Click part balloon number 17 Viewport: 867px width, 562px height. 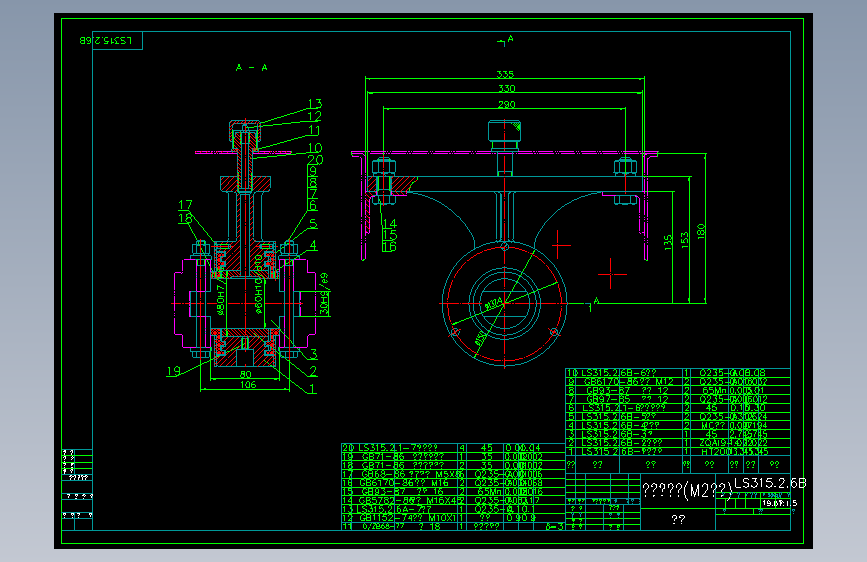click(x=185, y=205)
